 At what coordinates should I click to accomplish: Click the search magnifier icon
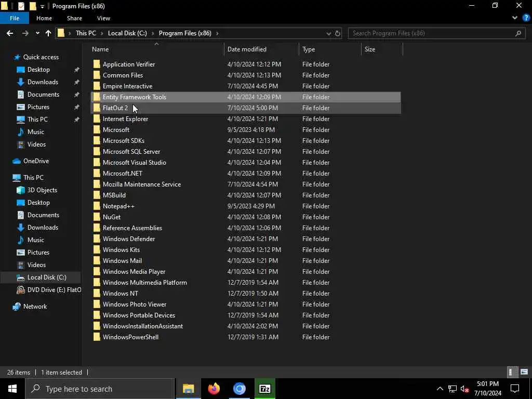pyautogui.click(x=518, y=33)
